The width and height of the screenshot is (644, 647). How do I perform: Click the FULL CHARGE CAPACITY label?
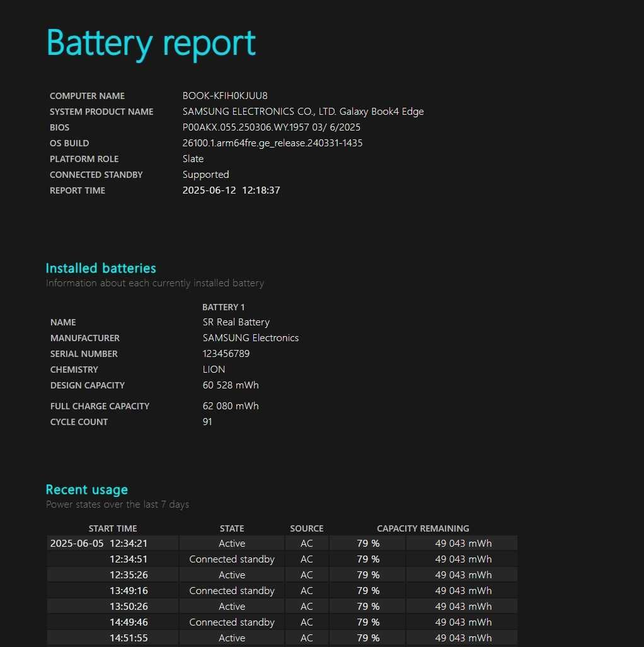click(x=100, y=406)
